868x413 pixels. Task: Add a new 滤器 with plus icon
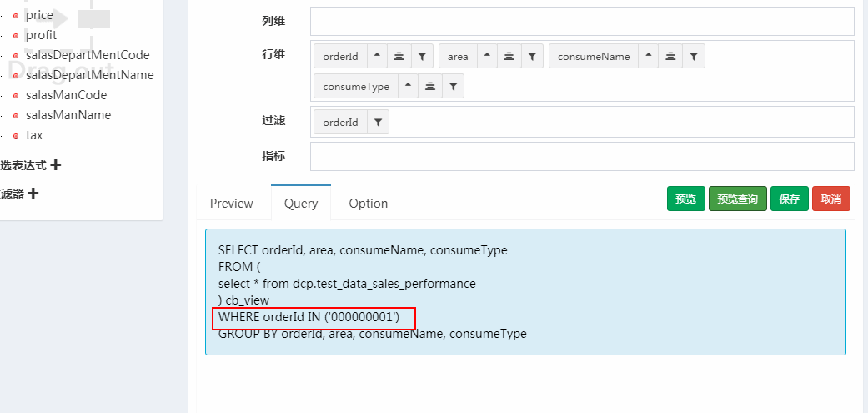(x=33, y=194)
